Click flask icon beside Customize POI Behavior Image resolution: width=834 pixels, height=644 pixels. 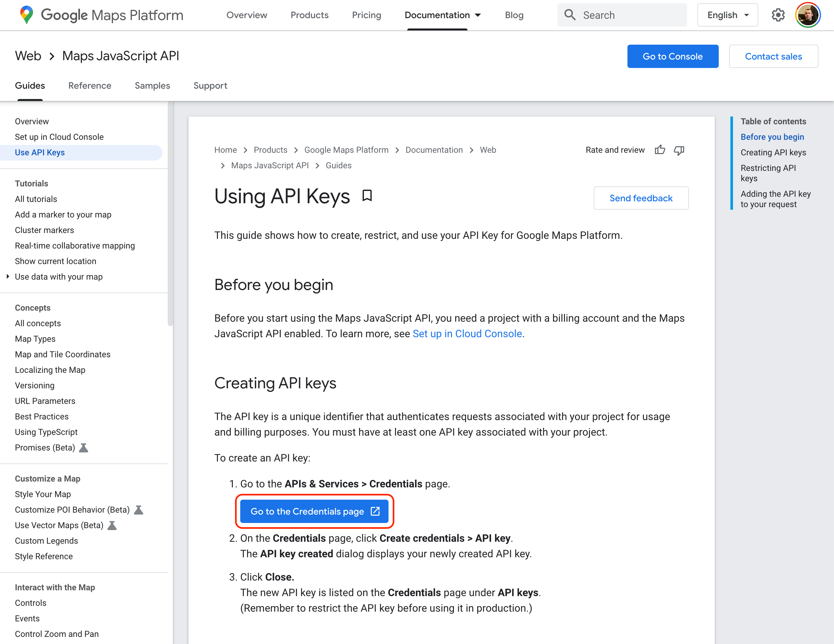coord(138,510)
